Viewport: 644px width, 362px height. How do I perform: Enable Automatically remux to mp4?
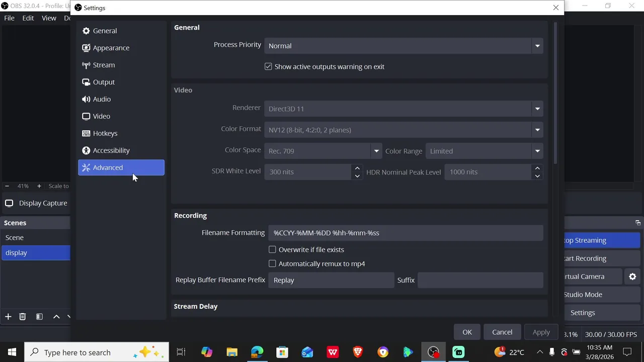click(272, 263)
